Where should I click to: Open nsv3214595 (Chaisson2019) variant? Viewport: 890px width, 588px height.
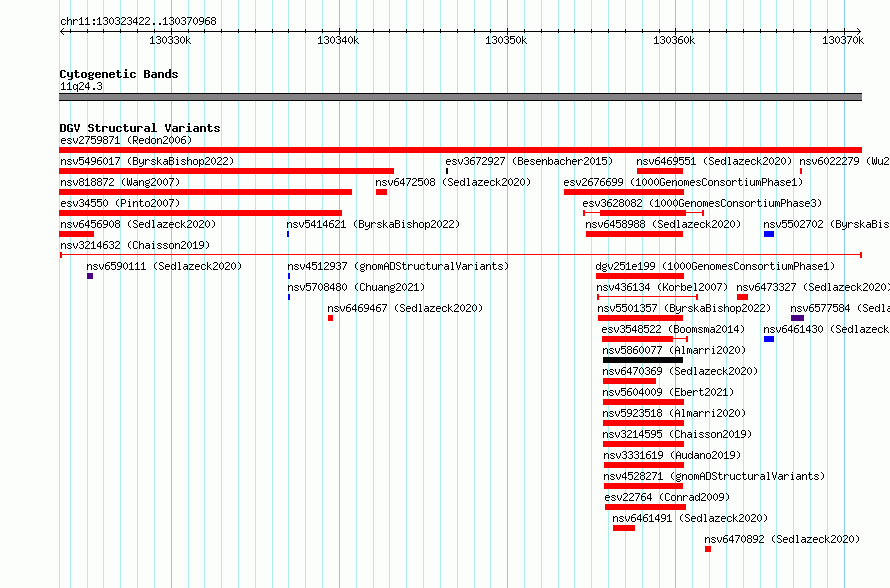(677, 434)
